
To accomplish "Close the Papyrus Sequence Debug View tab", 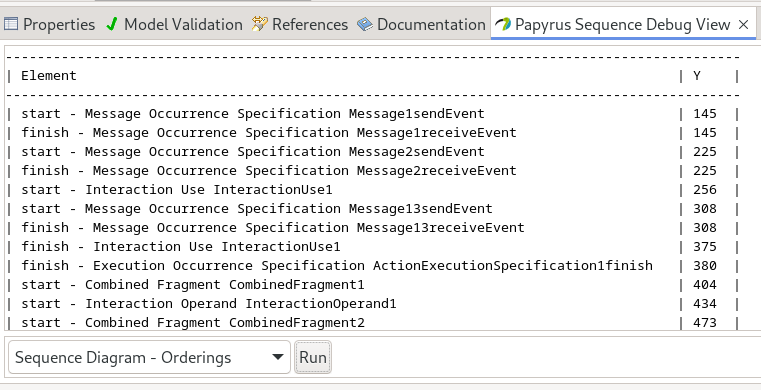I will point(743,25).
